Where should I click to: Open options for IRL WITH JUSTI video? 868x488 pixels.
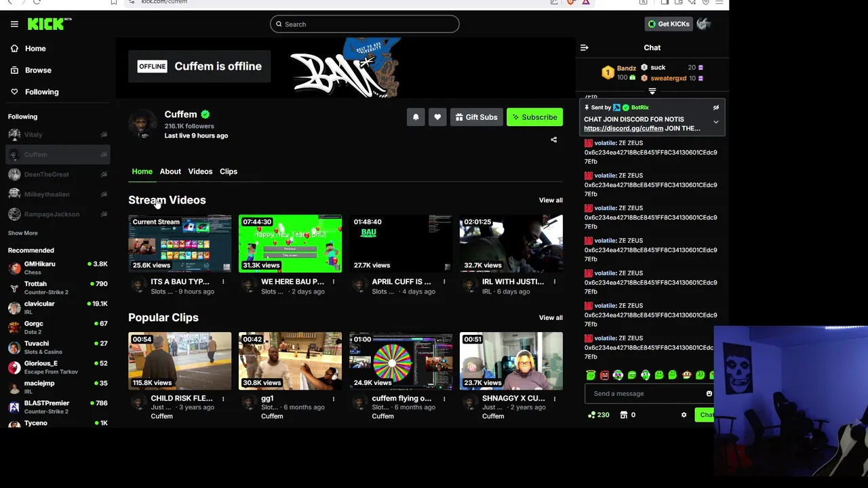[555, 282]
